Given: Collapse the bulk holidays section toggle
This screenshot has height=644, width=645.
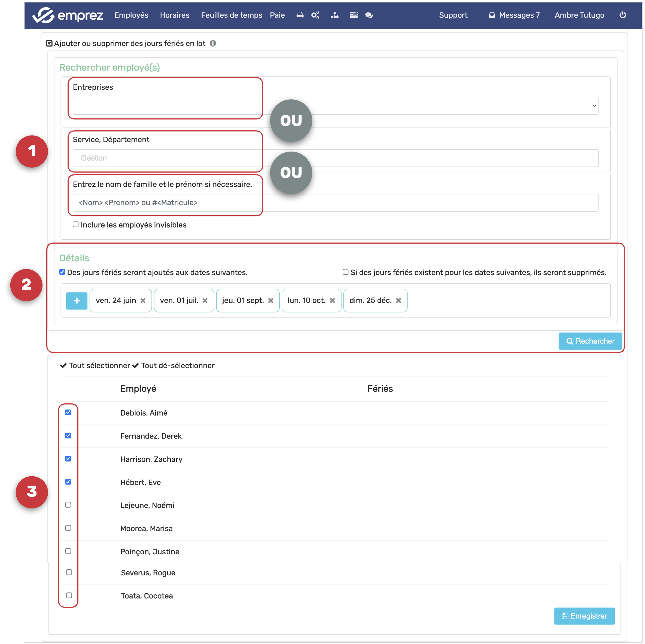Looking at the screenshot, I should tap(49, 43).
